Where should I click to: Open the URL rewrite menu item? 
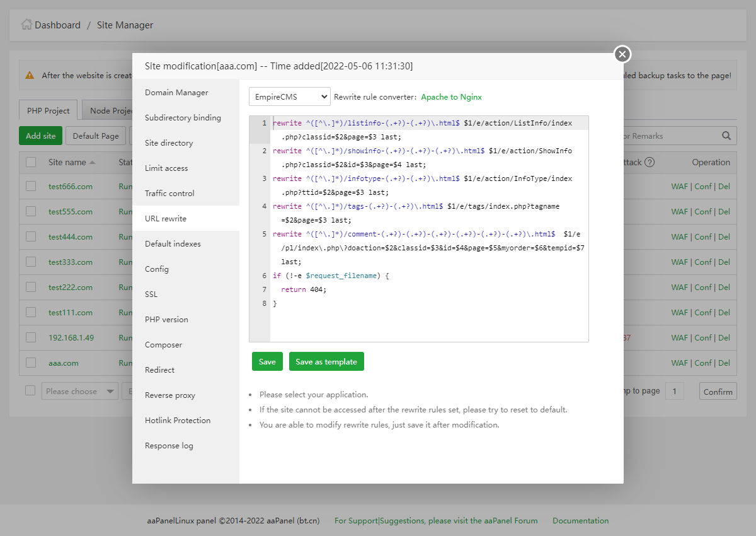coord(166,218)
